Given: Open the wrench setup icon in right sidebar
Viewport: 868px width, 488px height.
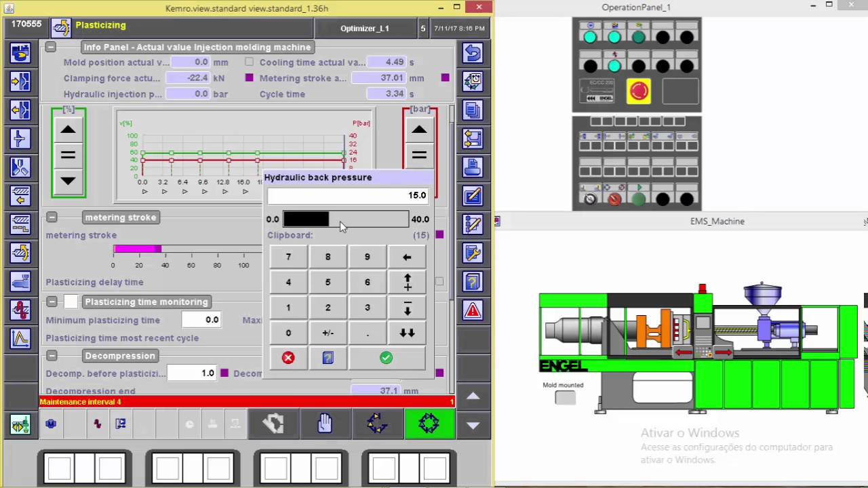Looking at the screenshot, I should (x=473, y=253).
